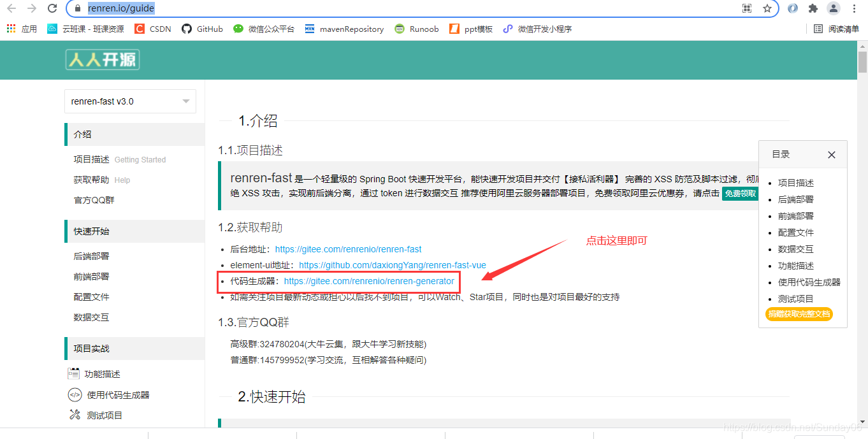
Task: Open the GitHub bookmark
Action: pos(202,28)
